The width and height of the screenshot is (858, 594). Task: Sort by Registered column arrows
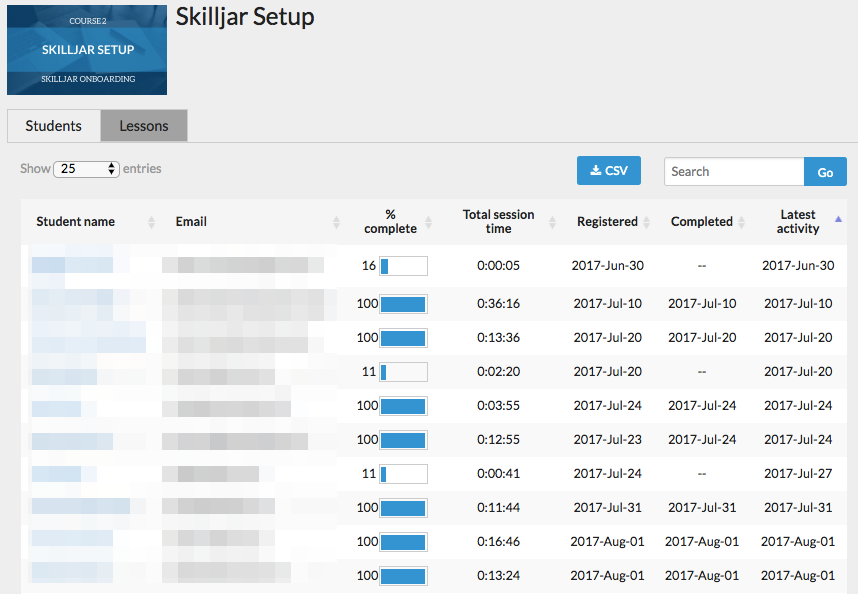[x=646, y=222]
